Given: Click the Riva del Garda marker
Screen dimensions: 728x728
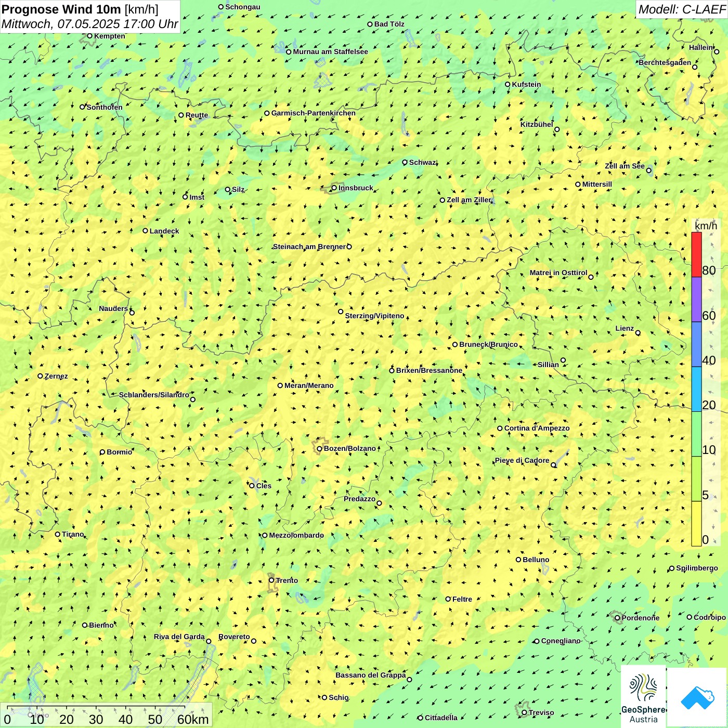Looking at the screenshot, I should coord(209,642).
